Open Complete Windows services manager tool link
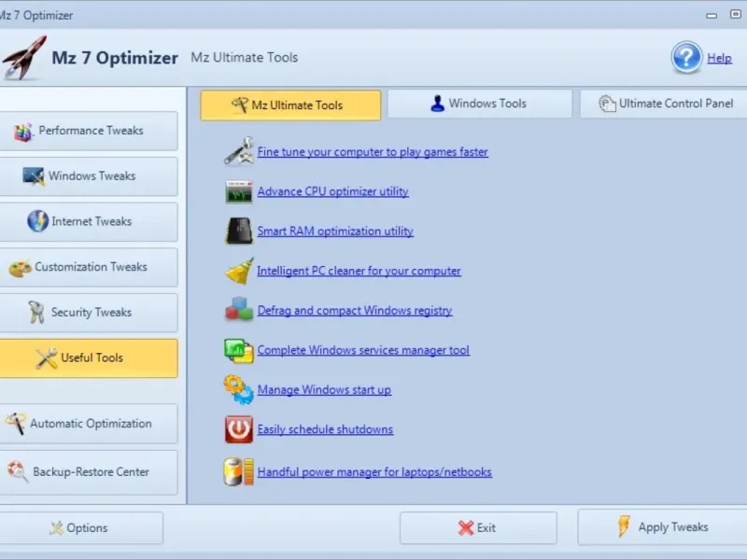 (363, 350)
